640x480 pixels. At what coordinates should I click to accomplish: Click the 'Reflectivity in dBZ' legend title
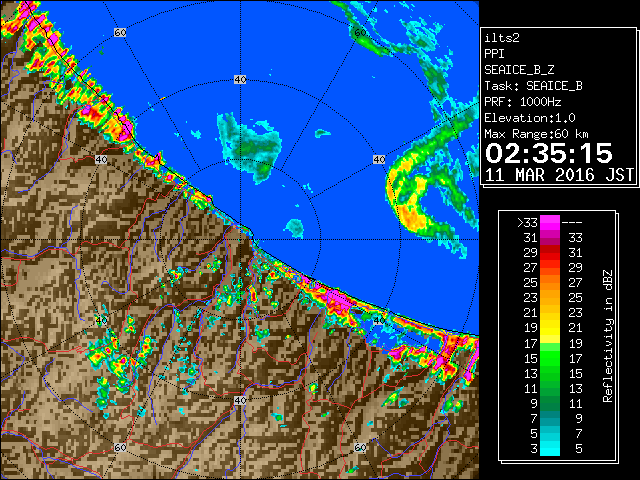point(608,336)
